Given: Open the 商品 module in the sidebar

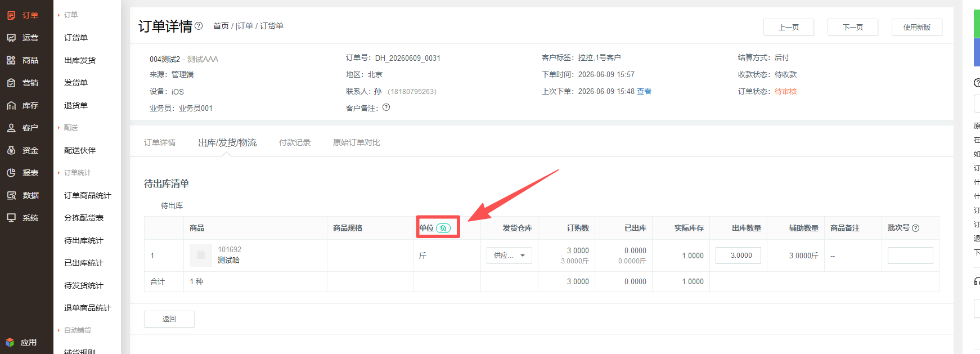Looking at the screenshot, I should coord(23,60).
